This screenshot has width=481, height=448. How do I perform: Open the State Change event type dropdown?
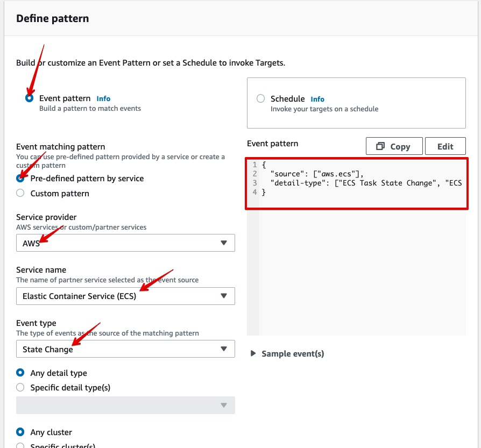click(125, 349)
